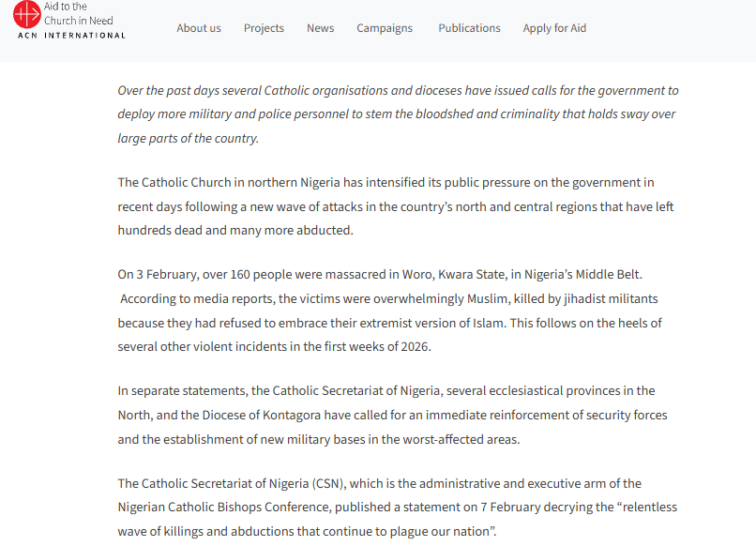Click the Apply for Aid link
Image resolution: width=756 pixels, height=546 pixels.
click(554, 28)
